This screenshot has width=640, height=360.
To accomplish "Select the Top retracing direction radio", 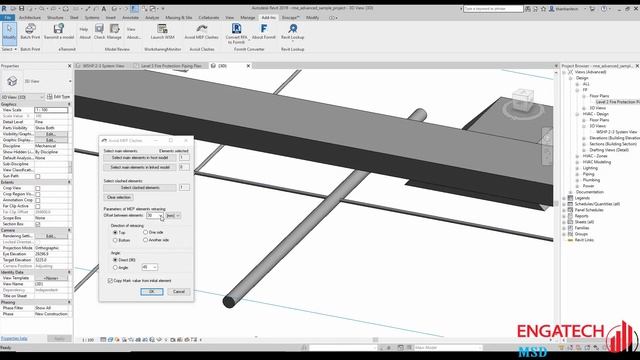I will [115, 232].
